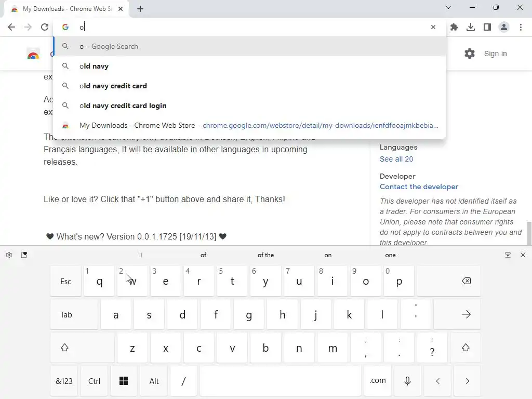
Task: Tap the slash key
Action: (183, 381)
